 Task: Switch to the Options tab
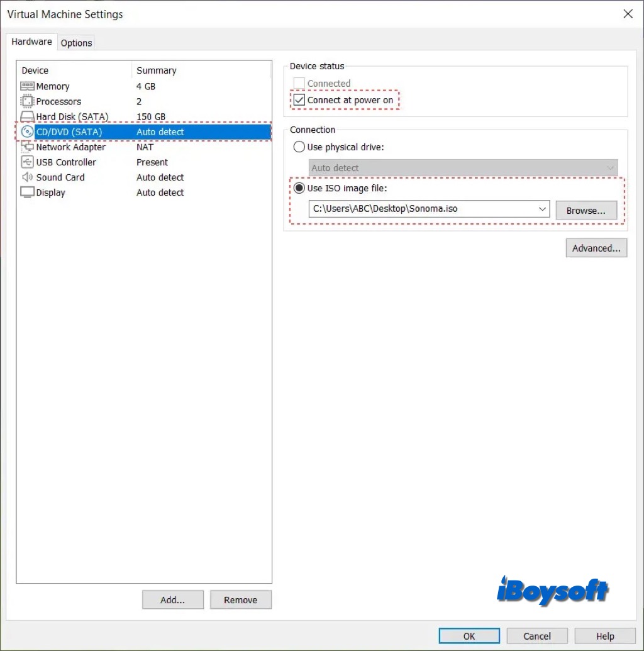point(77,43)
